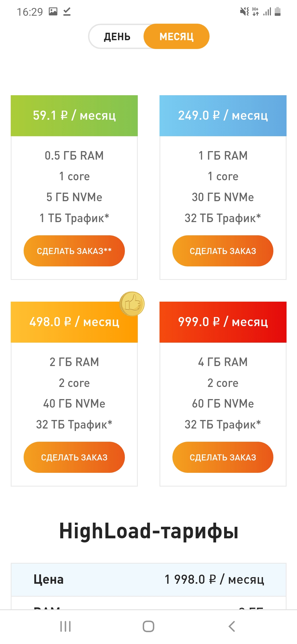Screen dimensions: 297x644
Task: Tap the green 59.1 ₽ price header
Action: [x=74, y=116]
